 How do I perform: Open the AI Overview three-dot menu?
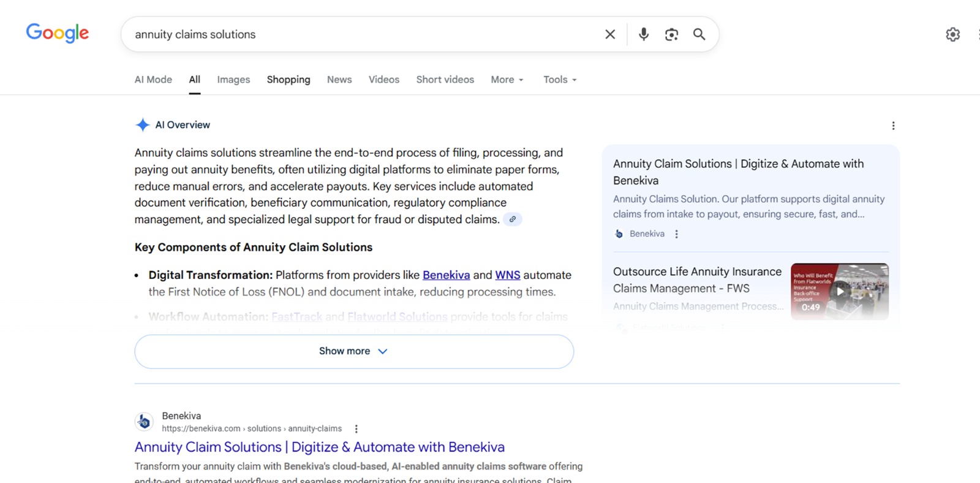893,126
